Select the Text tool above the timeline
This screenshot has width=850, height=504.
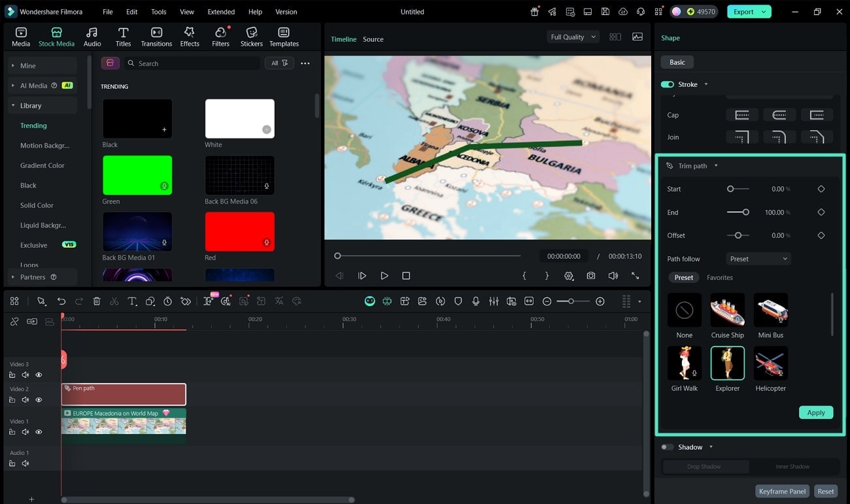pyautogui.click(x=132, y=301)
